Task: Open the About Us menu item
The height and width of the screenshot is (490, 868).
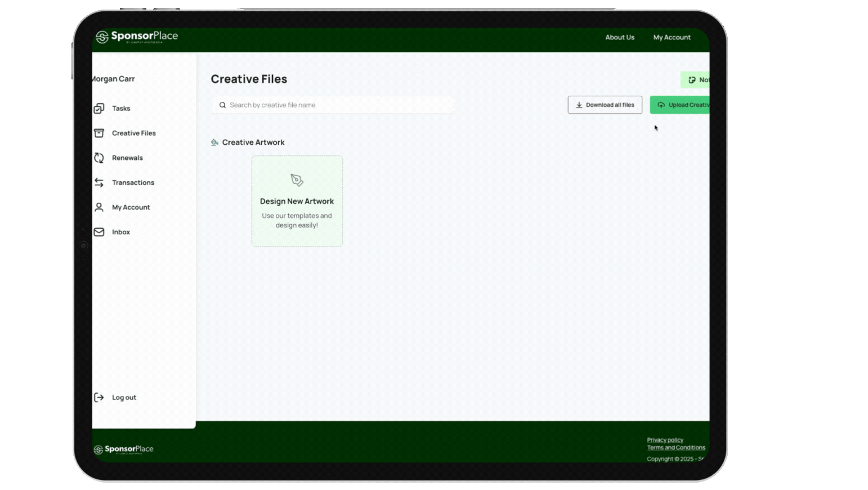Action: 620,37
